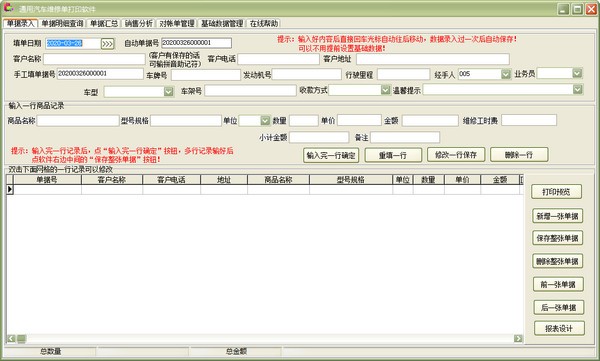Click the 小计金额 input field

(319, 137)
